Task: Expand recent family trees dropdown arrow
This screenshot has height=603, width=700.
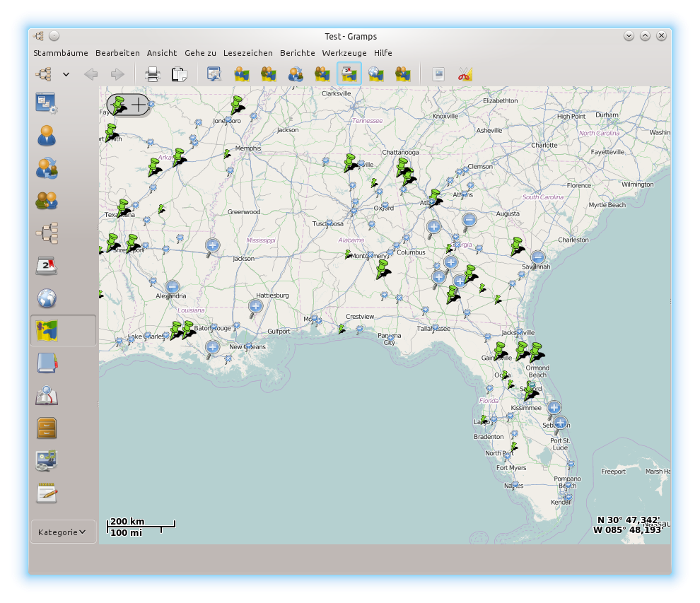Action: point(66,74)
